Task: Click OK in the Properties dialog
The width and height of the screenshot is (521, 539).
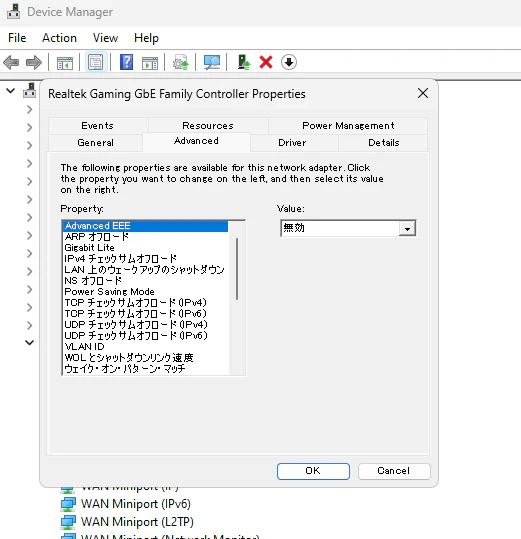Action: [x=313, y=471]
